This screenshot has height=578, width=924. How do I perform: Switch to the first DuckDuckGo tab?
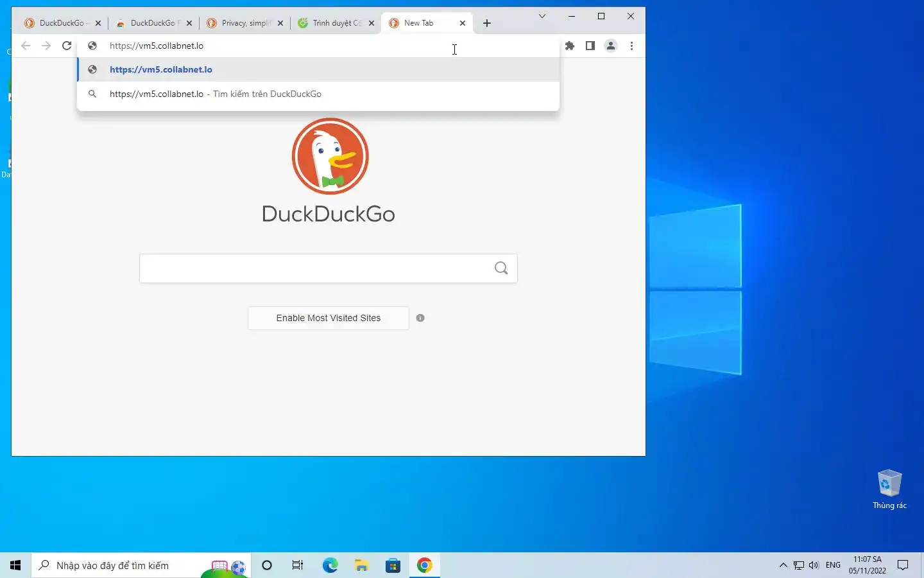coord(62,23)
